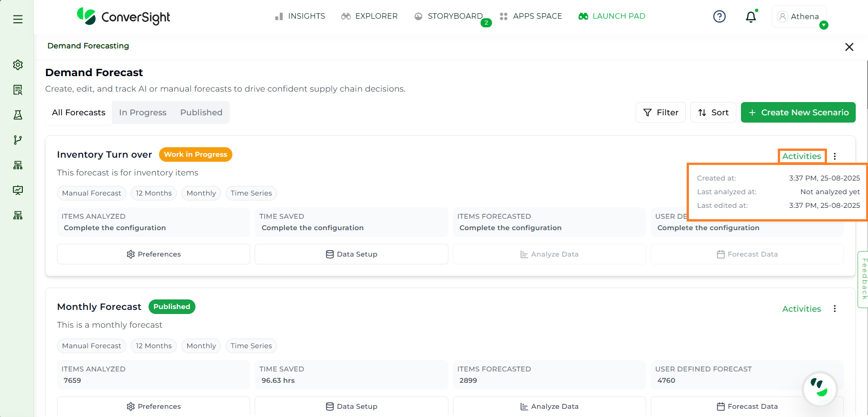The image size is (868, 417).
Task: Click the settings gear icon in the sidebar
Action: pyautogui.click(x=18, y=65)
